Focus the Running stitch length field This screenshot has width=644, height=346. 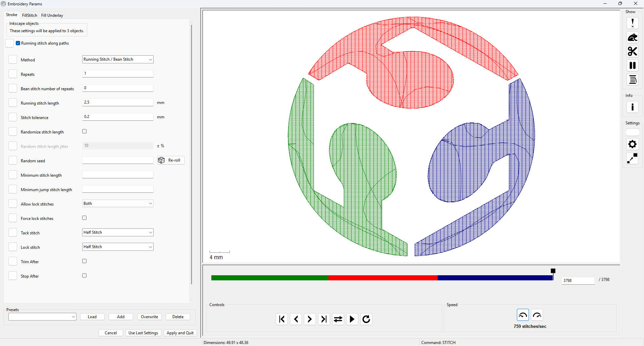pyautogui.click(x=118, y=102)
